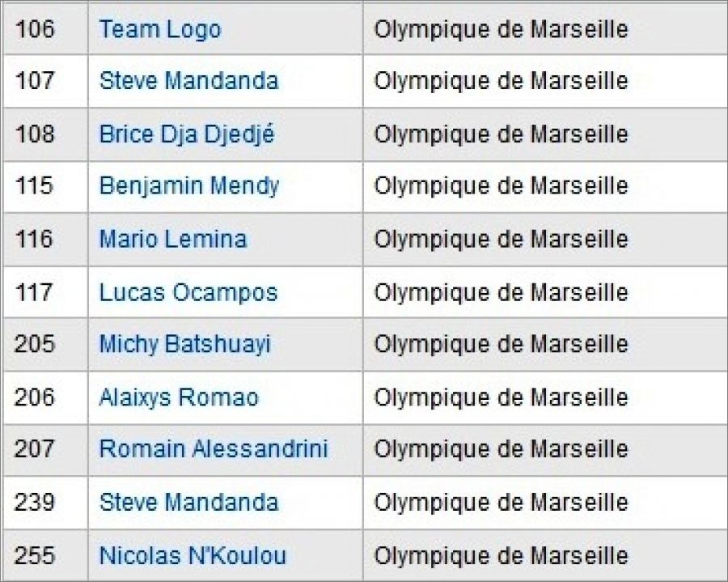Screen dimensions: 728x582
Task: Select the number 255 cell
Action: (x=35, y=555)
